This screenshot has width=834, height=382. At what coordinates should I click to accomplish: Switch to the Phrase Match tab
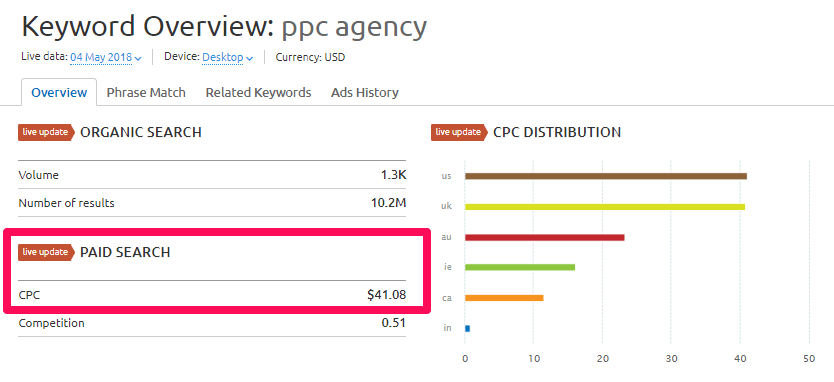146,93
